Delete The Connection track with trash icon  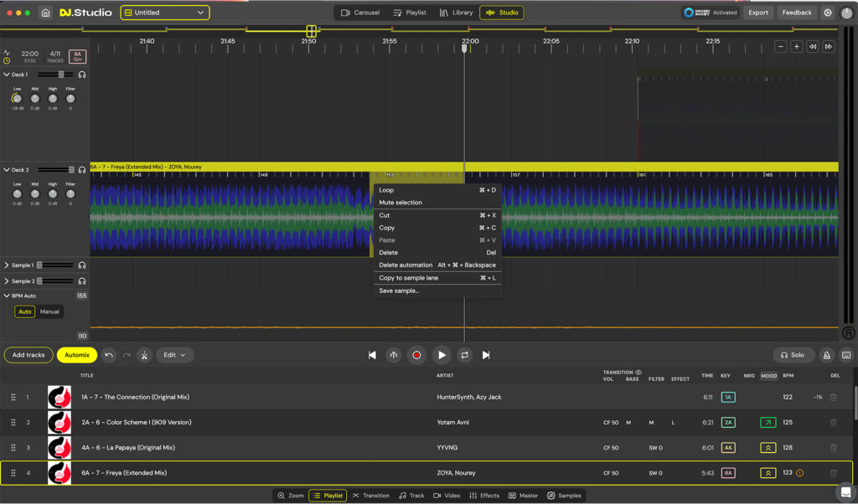pyautogui.click(x=834, y=398)
